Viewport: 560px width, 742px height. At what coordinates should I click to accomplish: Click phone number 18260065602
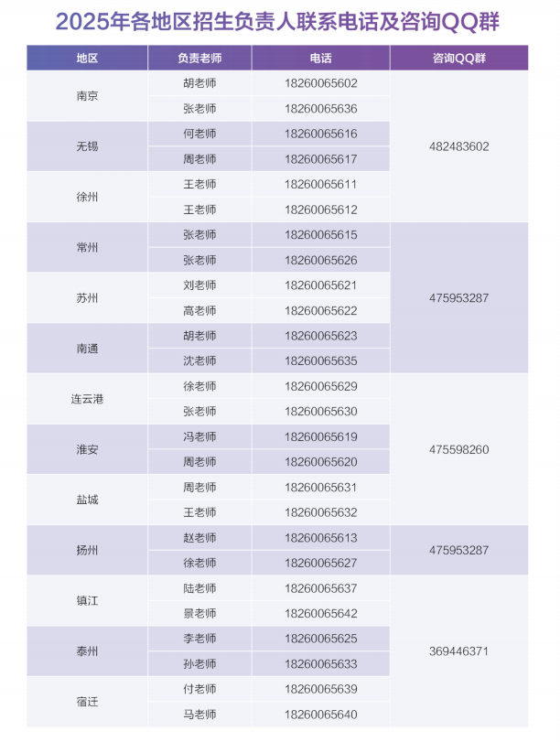[320, 83]
